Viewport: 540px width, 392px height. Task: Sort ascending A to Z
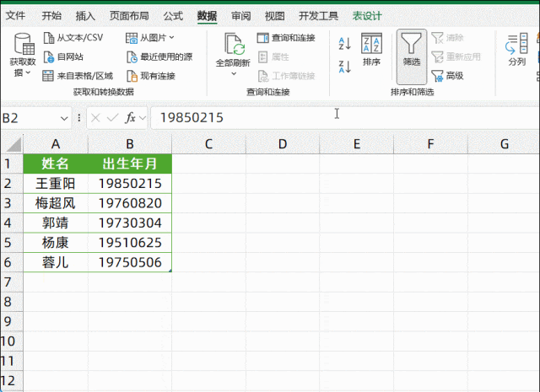point(345,44)
